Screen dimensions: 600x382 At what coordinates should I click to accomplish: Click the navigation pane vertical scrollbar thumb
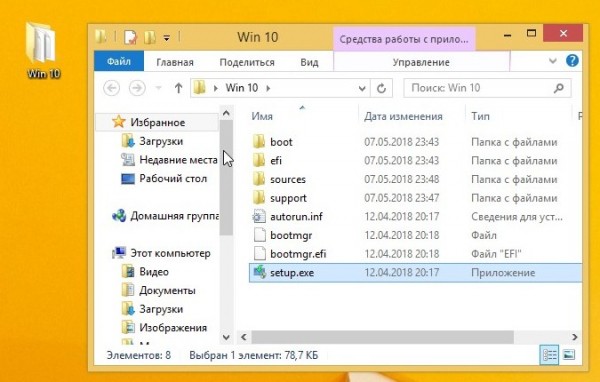pos(226,178)
